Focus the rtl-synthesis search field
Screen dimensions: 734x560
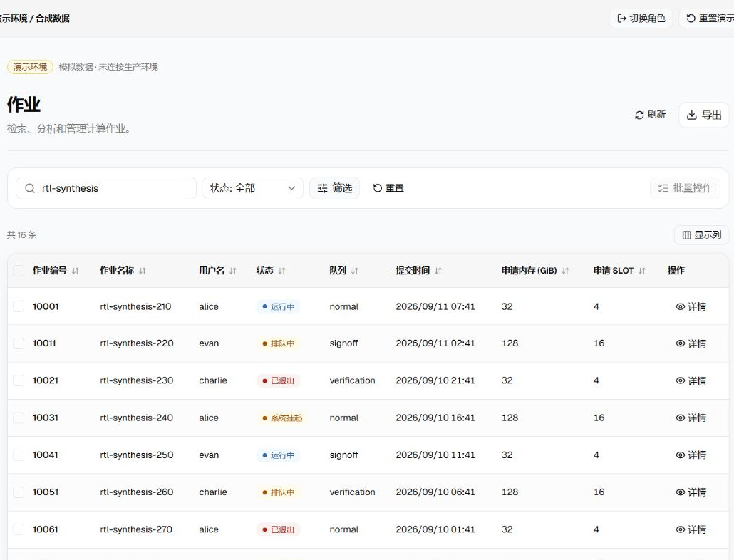click(x=106, y=188)
